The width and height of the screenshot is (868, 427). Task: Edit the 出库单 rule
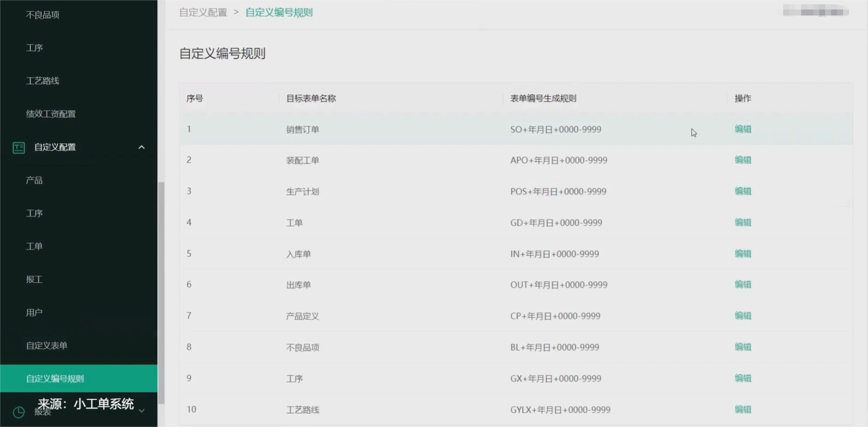[743, 285]
